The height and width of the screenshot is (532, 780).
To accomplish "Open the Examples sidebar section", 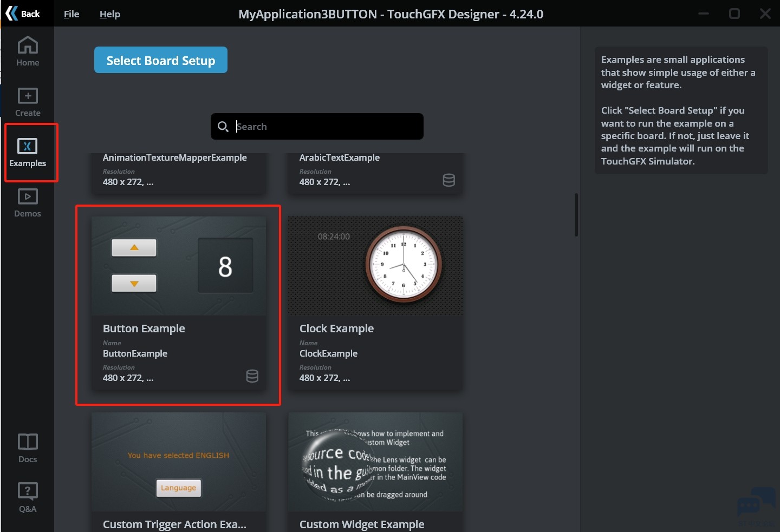I will [28, 153].
